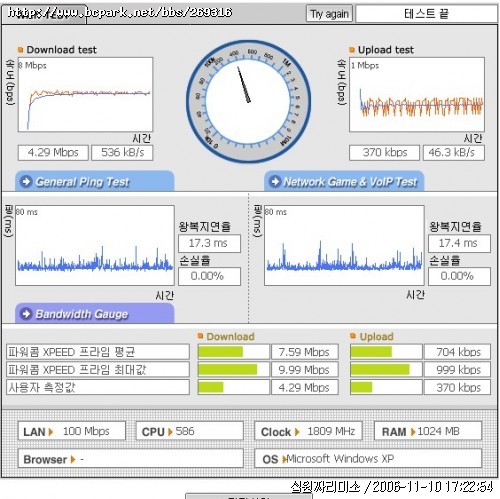This screenshot has height=499, width=500.
Task: Click the orange bullet beside Download test
Action: tap(20, 50)
